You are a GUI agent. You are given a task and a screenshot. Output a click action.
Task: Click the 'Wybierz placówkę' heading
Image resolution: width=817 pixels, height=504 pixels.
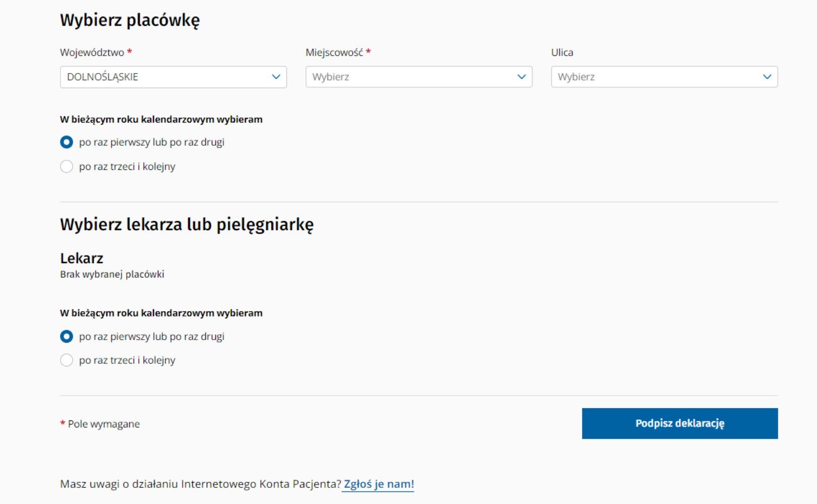click(130, 21)
